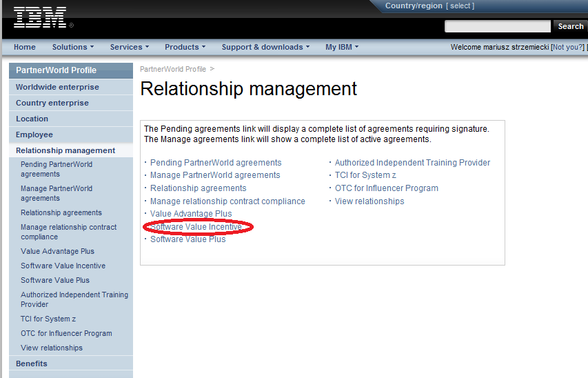Go to Home in navigation bar
588x378 pixels.
(25, 48)
